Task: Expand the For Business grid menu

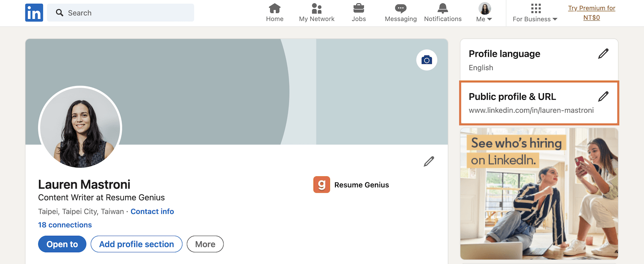Action: click(535, 13)
